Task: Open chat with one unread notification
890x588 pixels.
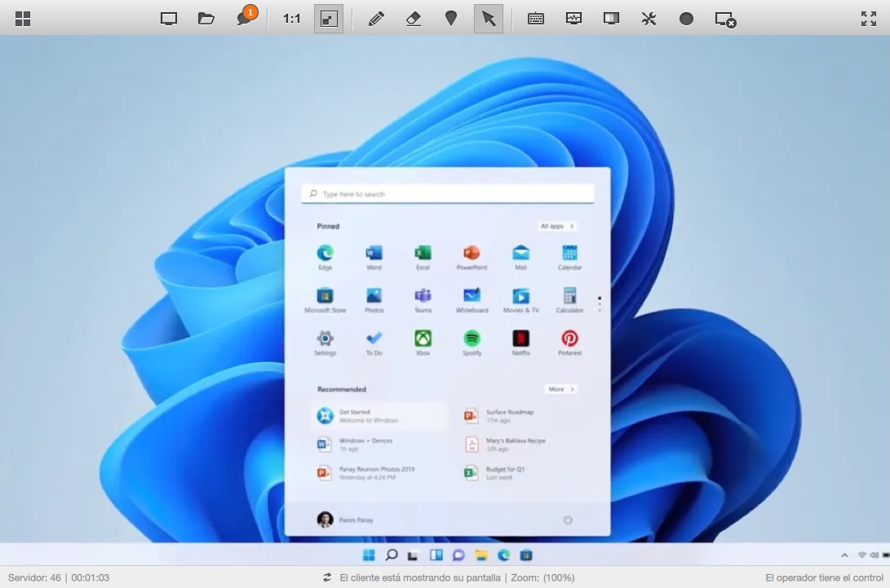Action: coord(245,19)
